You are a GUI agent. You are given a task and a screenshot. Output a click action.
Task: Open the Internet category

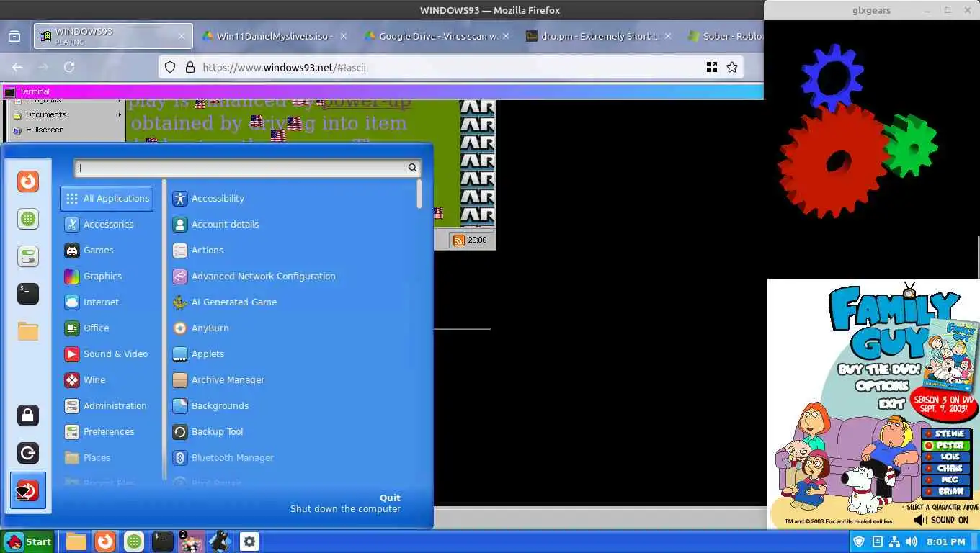pyautogui.click(x=107, y=302)
